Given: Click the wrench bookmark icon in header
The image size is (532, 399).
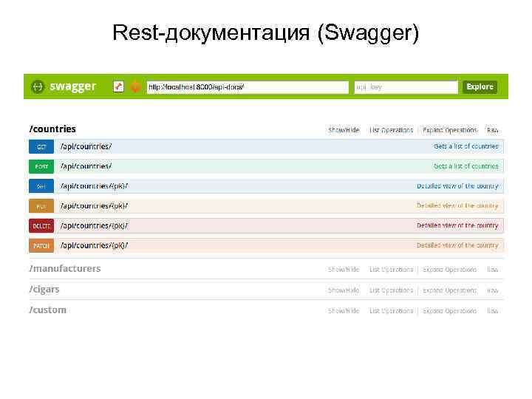Looking at the screenshot, I should 118,87.
